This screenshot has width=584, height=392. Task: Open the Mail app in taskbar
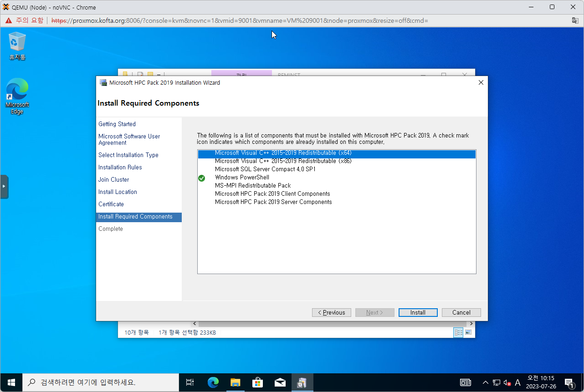tap(280, 382)
